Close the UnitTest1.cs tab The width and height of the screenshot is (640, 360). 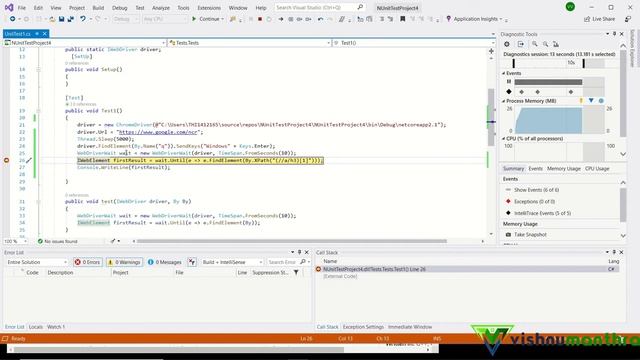coord(45,33)
